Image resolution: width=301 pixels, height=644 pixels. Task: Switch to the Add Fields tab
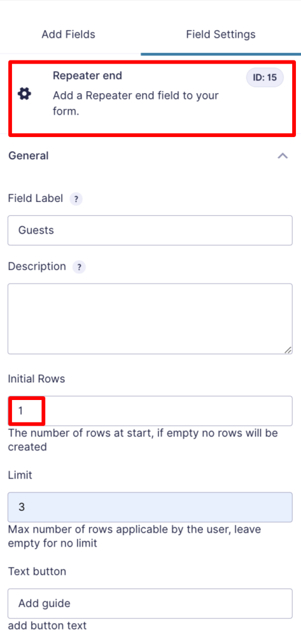(68, 34)
